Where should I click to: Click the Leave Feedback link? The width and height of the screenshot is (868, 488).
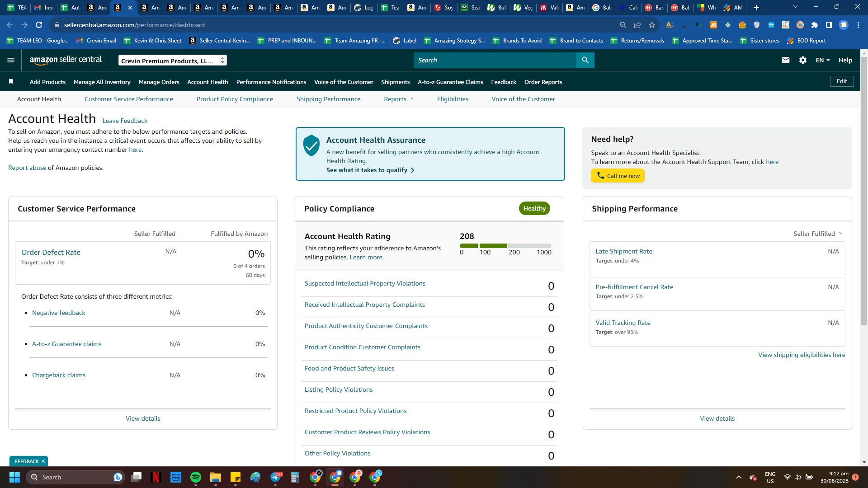pos(125,121)
